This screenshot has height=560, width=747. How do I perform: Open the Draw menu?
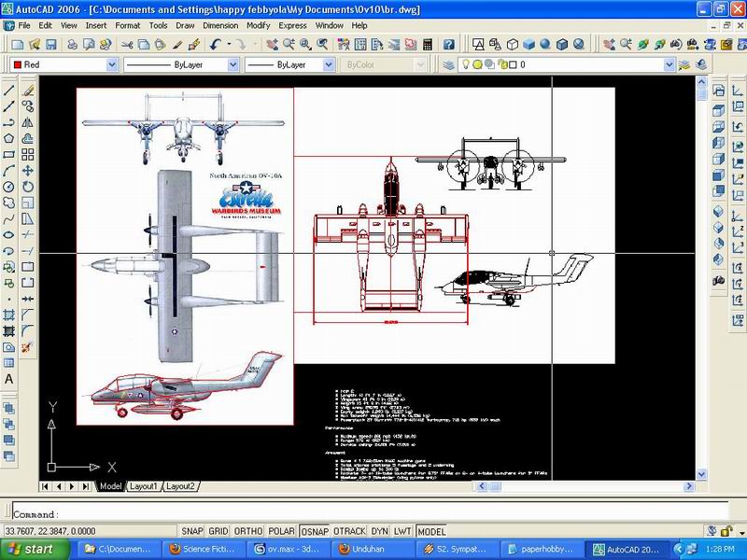(185, 26)
